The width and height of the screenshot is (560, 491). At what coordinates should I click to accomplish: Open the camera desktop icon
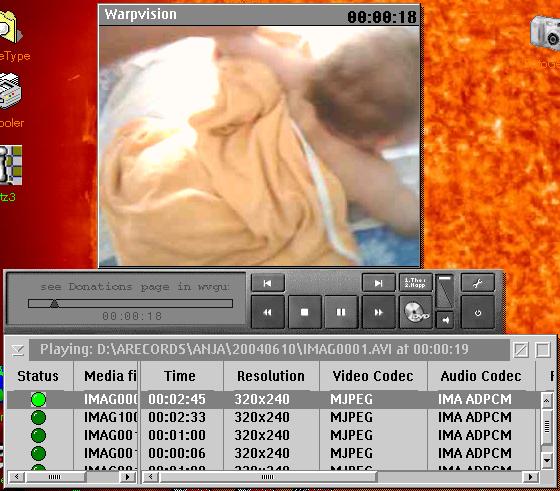(545, 34)
